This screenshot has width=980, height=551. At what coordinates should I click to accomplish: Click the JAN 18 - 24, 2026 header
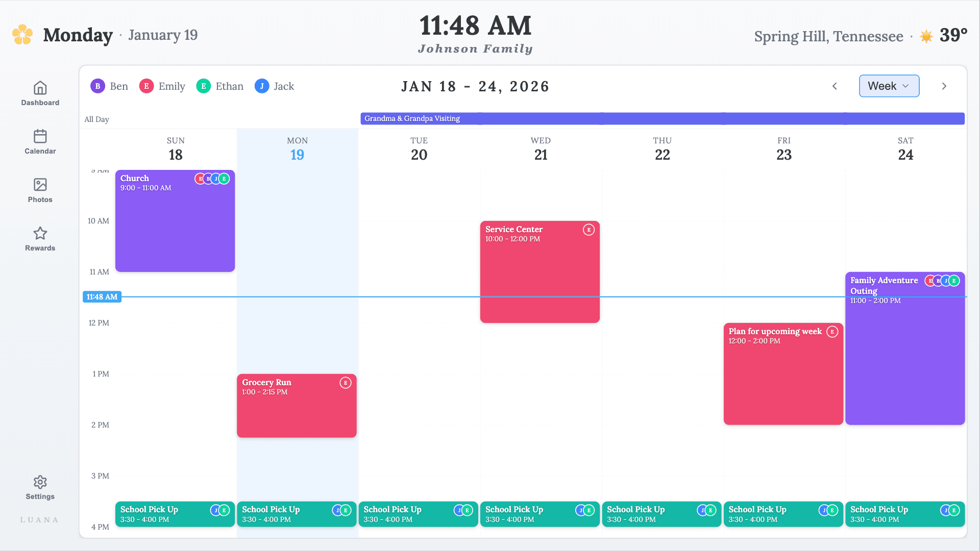475,86
